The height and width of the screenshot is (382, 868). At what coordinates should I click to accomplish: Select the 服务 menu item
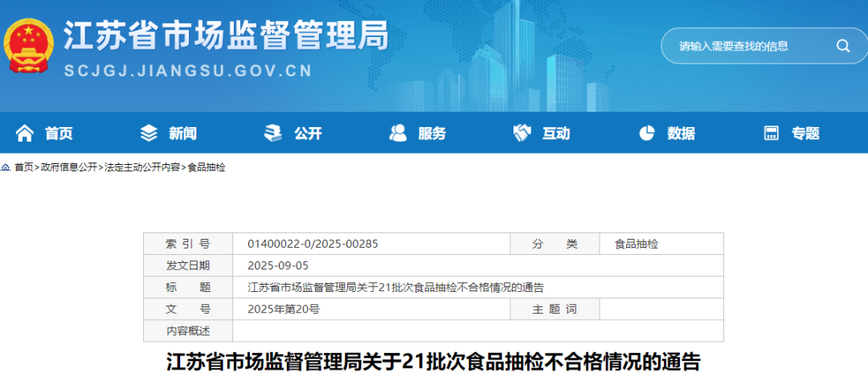tap(432, 133)
